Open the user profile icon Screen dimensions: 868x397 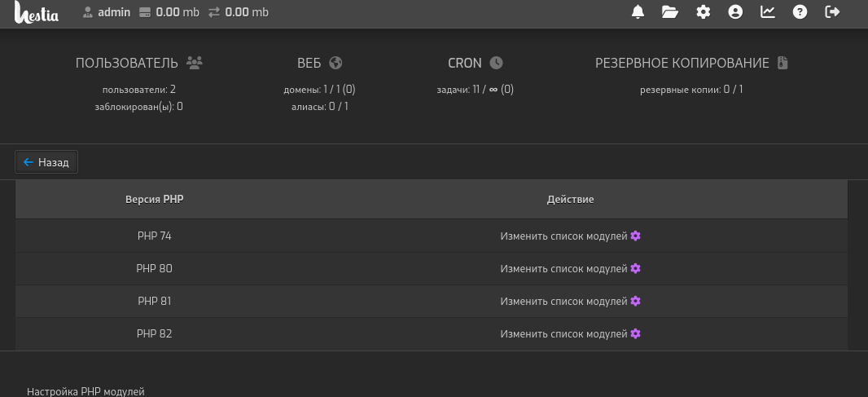point(736,12)
